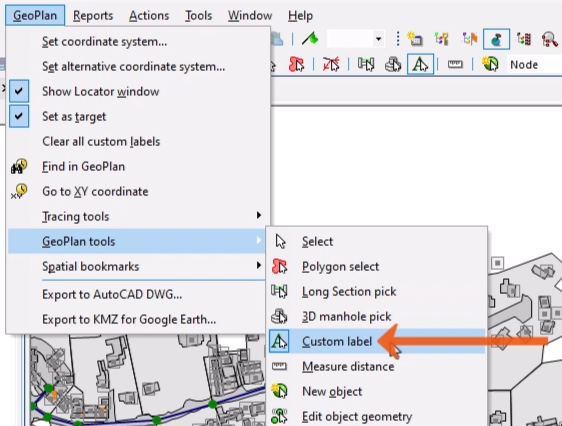Click the green flag toolbar icon

click(x=310, y=38)
